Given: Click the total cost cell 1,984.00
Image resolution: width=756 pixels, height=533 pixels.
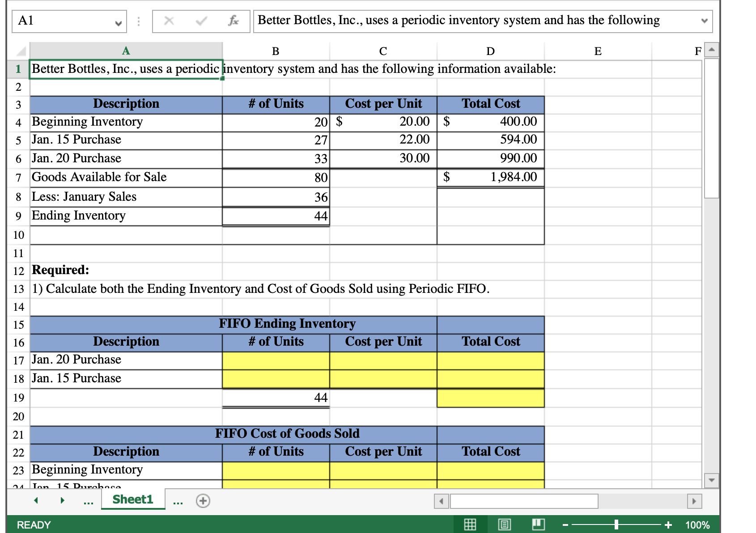Looking at the screenshot, I should tap(491, 178).
